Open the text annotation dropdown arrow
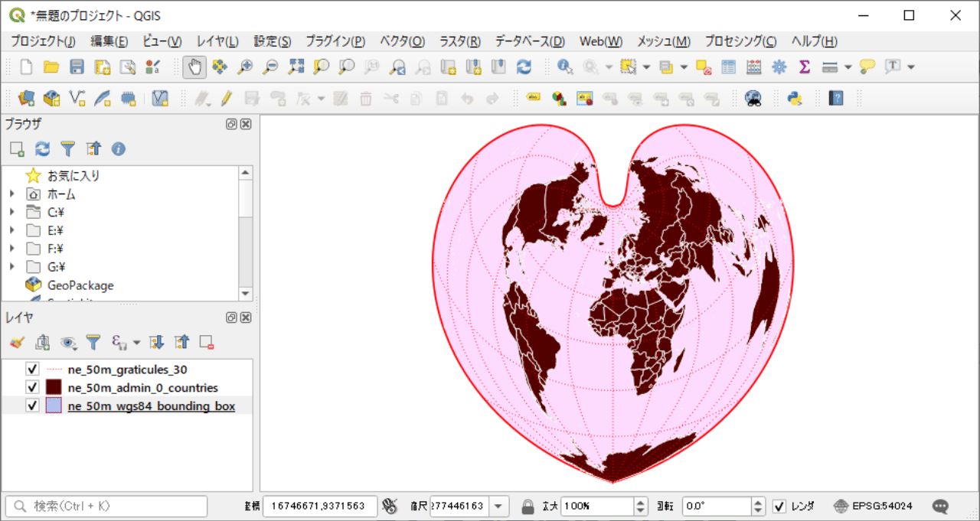Screen dimensions: 980x521 911,67
